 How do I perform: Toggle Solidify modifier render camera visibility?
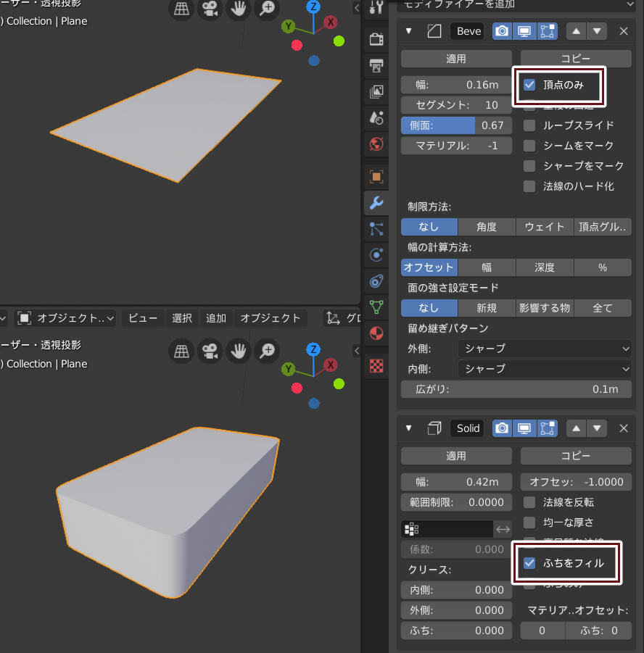(503, 428)
